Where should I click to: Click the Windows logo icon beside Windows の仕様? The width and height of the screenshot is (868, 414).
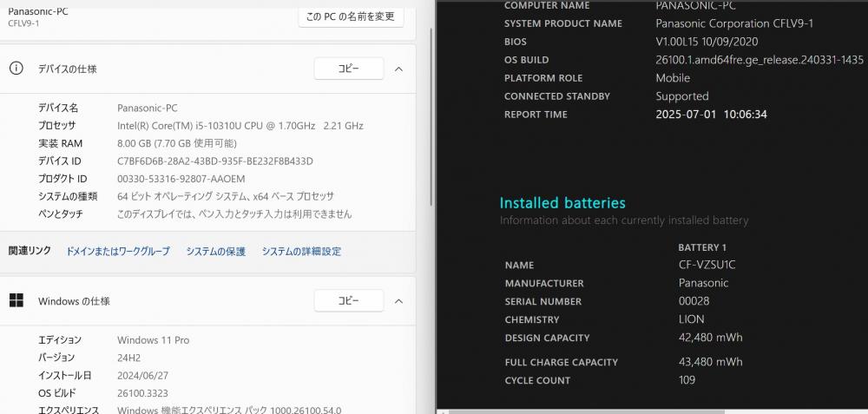16,300
